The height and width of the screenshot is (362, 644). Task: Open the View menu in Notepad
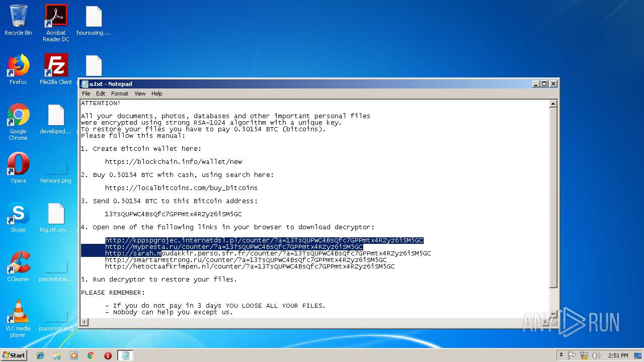(x=140, y=94)
